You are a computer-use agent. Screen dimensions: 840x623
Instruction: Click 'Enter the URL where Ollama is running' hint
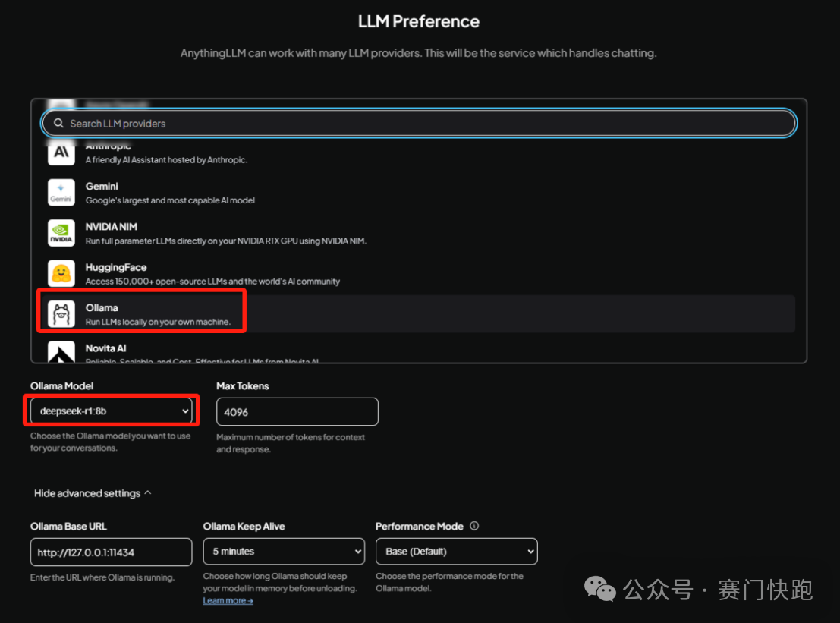click(102, 577)
